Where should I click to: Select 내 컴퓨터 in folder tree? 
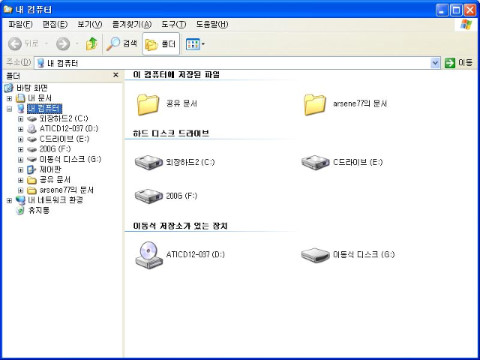[x=44, y=108]
